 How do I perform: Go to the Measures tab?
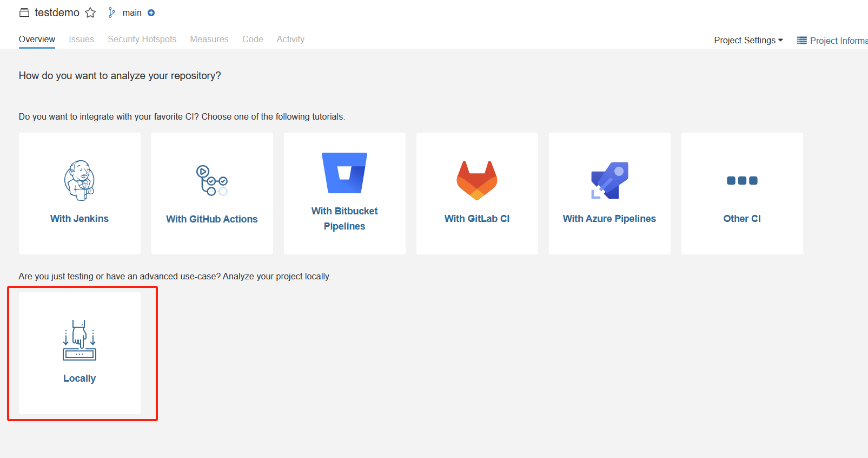point(209,39)
